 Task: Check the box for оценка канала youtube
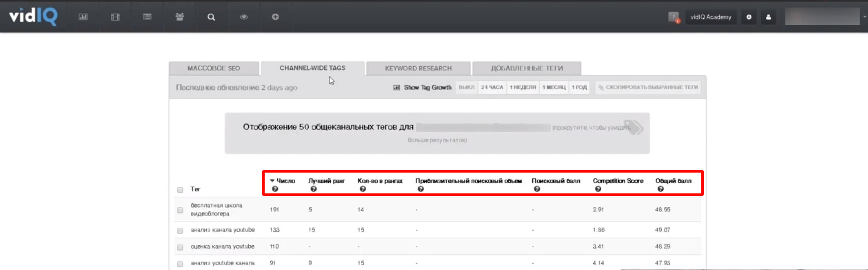pyautogui.click(x=180, y=247)
